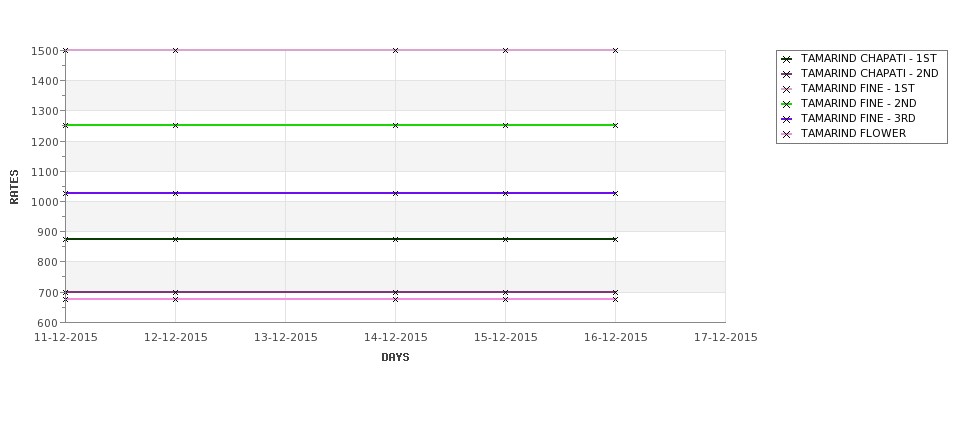Screen dimensions: 975x429
Task: Click the TAMARIND FINE - 2ND legend marker
Action: [787, 104]
